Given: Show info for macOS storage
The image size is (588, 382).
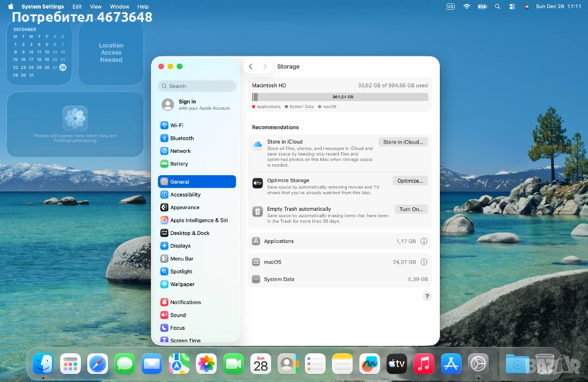Looking at the screenshot, I should point(424,262).
